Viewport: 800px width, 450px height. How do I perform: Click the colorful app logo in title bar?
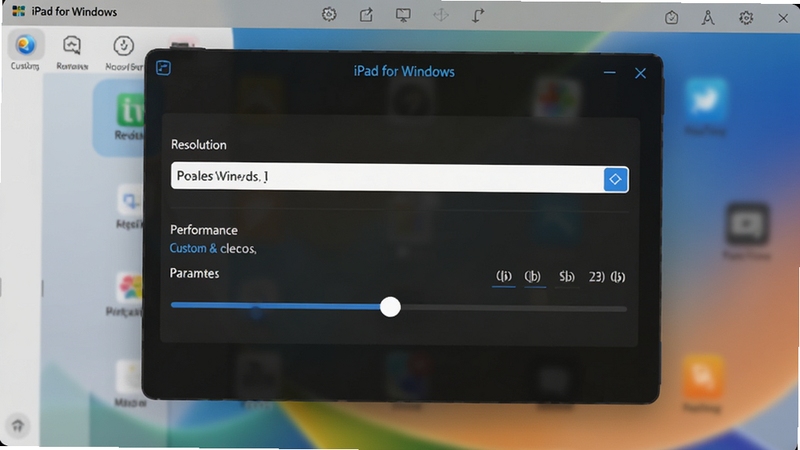tap(19, 11)
